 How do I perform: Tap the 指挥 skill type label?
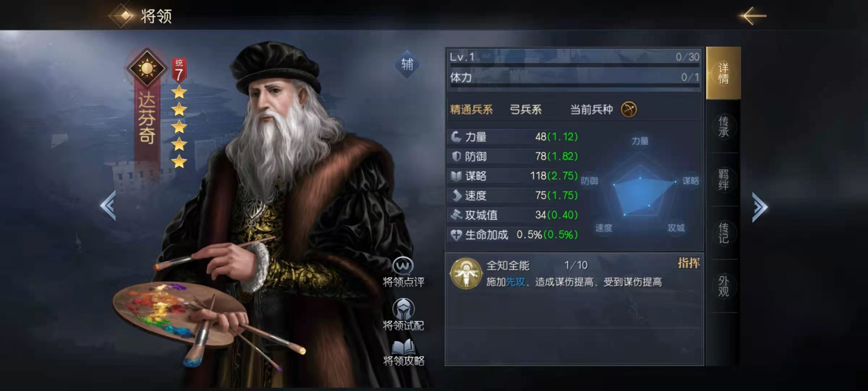[689, 263]
